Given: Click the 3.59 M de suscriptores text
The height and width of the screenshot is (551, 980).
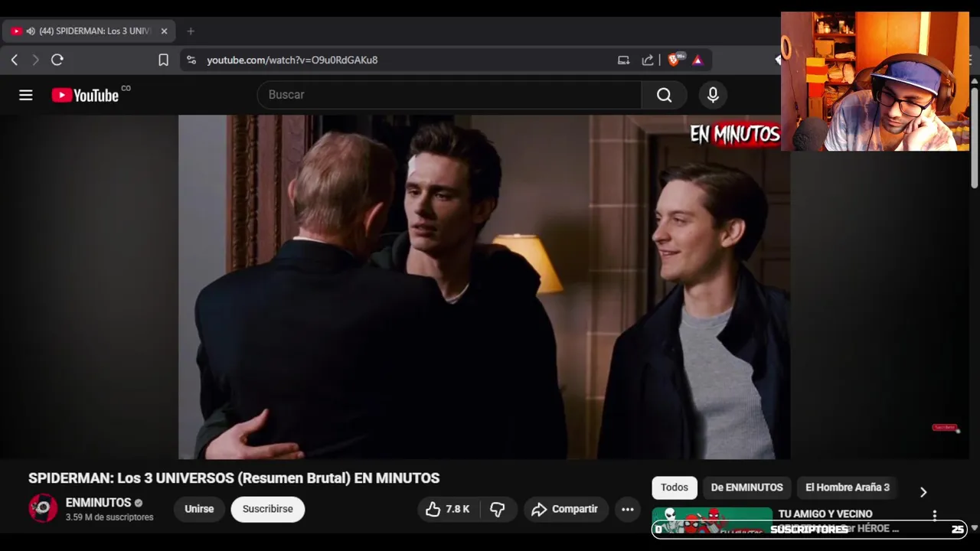Looking at the screenshot, I should point(109,517).
